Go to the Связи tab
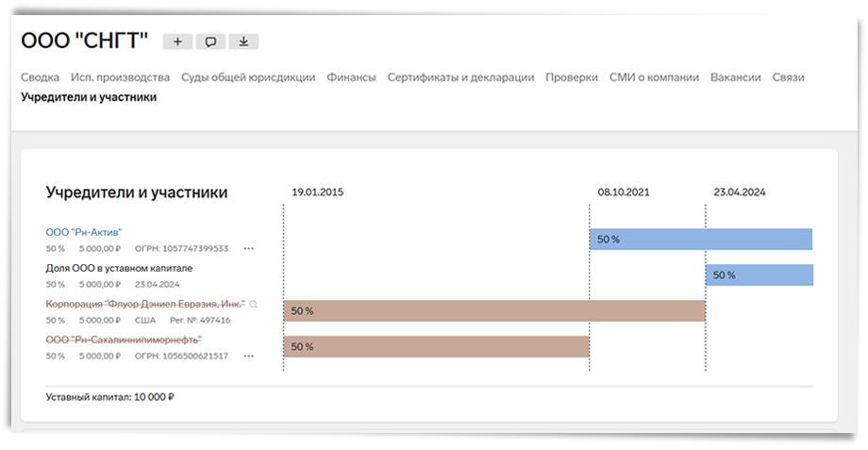 point(789,77)
